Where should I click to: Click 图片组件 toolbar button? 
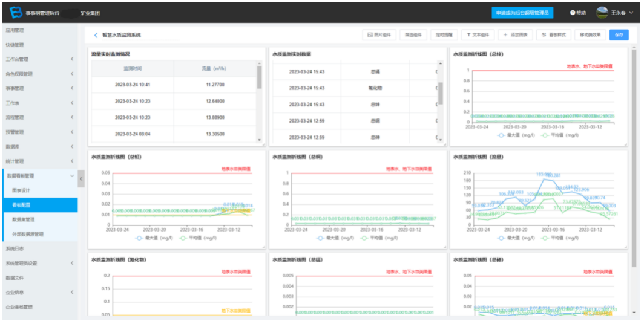click(x=379, y=35)
